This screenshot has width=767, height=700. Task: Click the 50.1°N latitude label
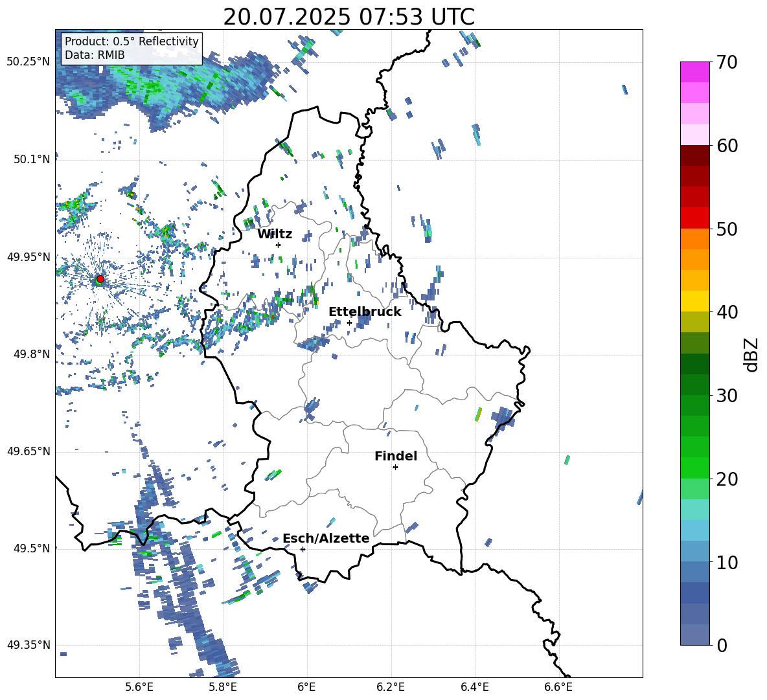tap(32, 159)
